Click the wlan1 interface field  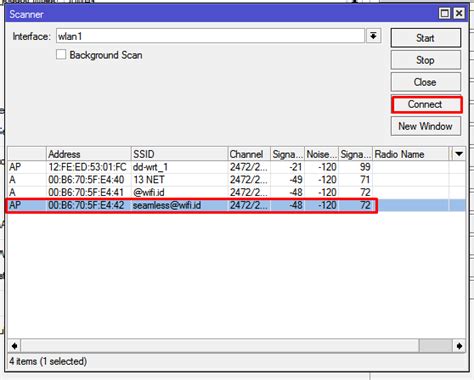(x=210, y=36)
